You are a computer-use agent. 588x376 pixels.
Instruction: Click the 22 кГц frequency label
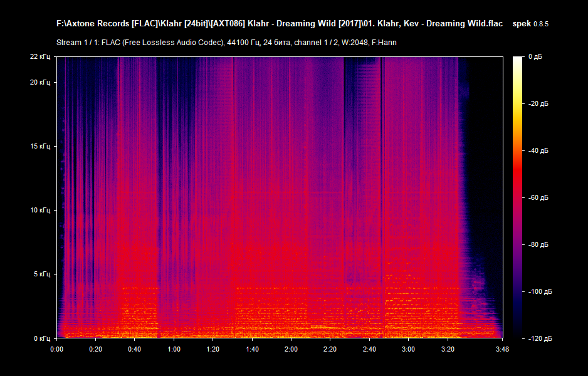tap(39, 56)
